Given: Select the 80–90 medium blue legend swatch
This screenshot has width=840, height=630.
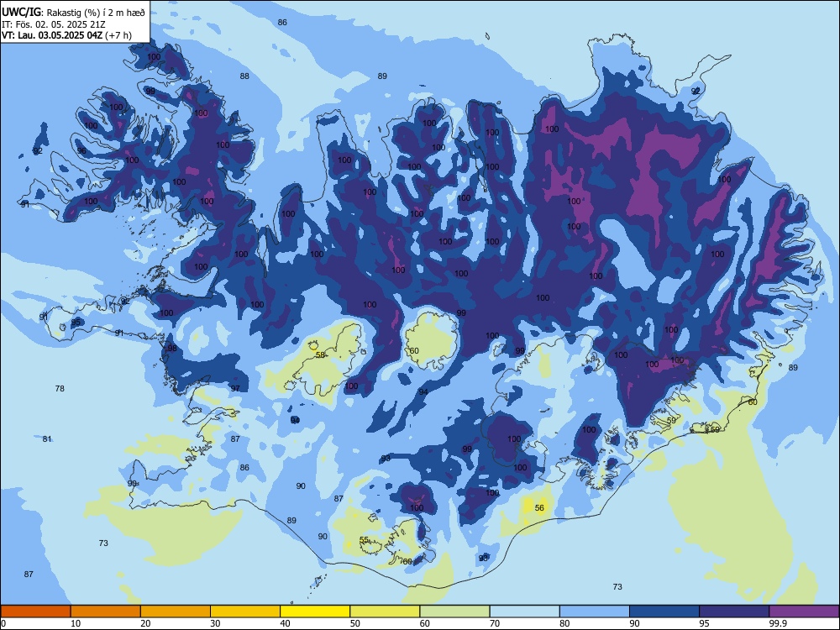Looking at the screenshot, I should coord(595,612).
